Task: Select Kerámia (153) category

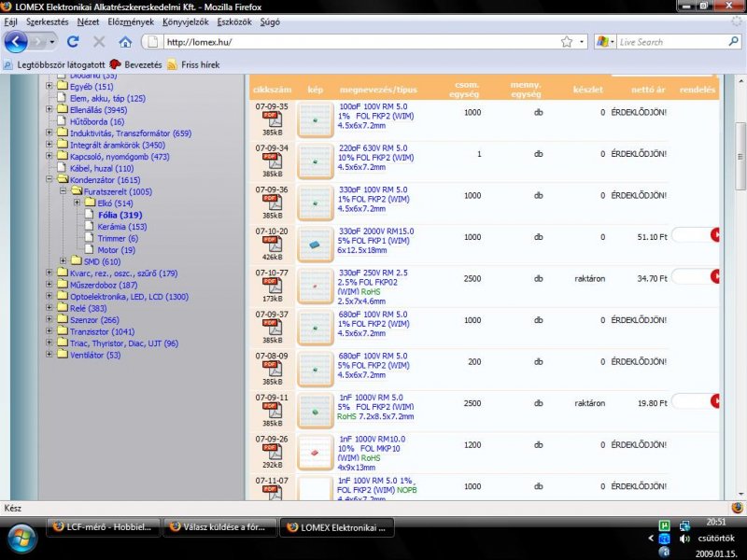Action: [122, 227]
